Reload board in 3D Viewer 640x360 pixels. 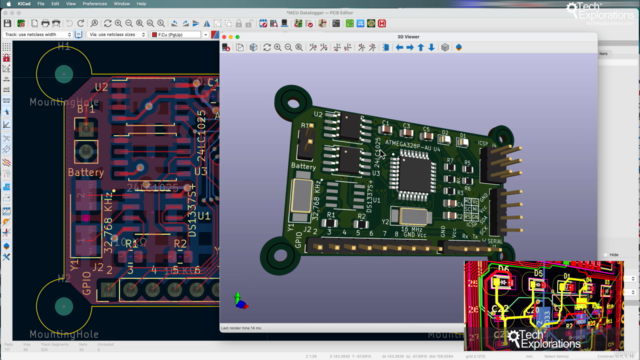tap(226, 48)
